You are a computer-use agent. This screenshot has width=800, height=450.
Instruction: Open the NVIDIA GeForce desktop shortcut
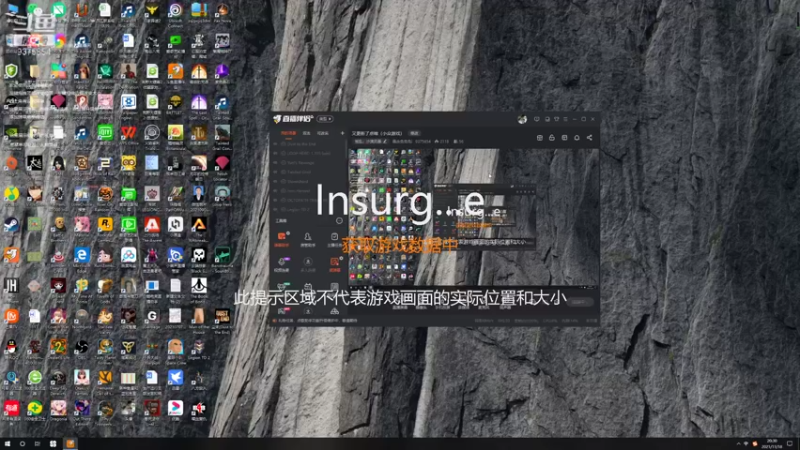11,133
